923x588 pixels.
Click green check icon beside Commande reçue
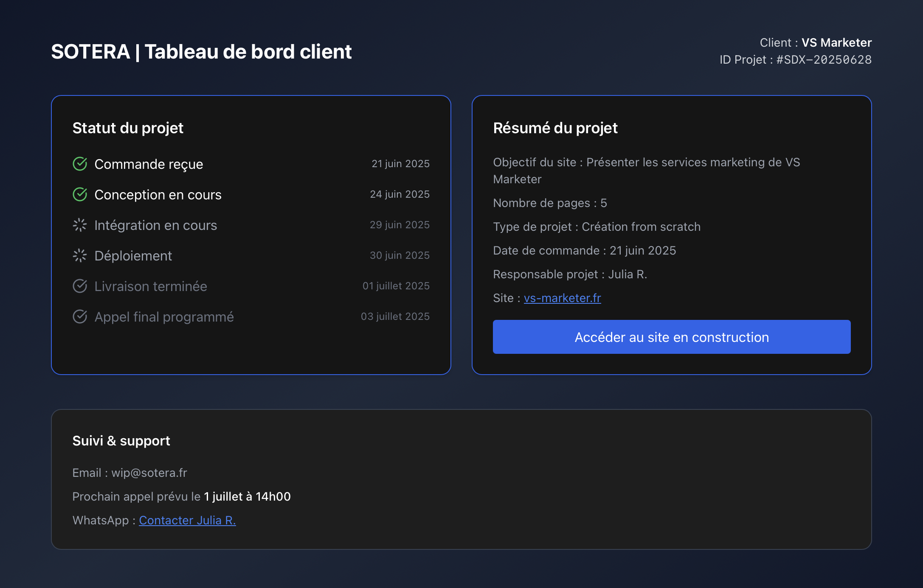coord(80,164)
